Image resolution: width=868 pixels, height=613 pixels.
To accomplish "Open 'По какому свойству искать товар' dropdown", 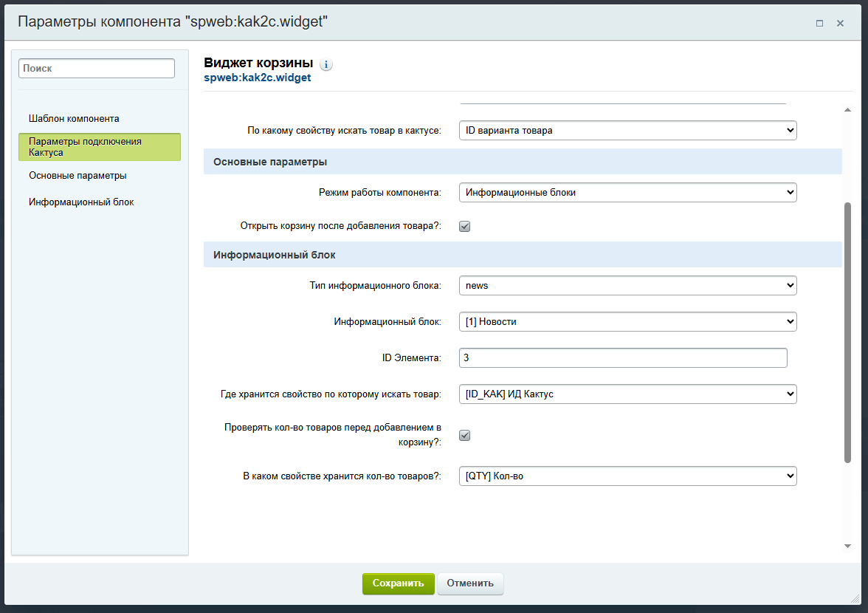I will click(x=627, y=131).
